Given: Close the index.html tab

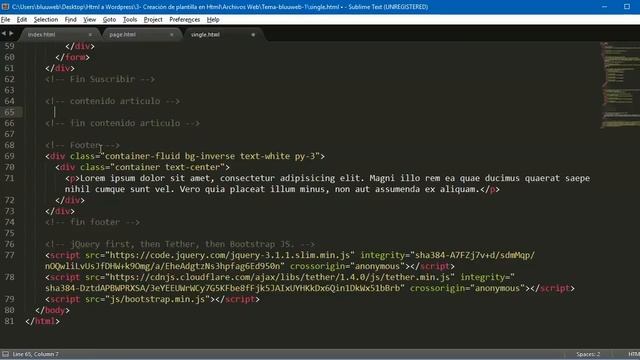Looking at the screenshot, I should click(x=90, y=35).
